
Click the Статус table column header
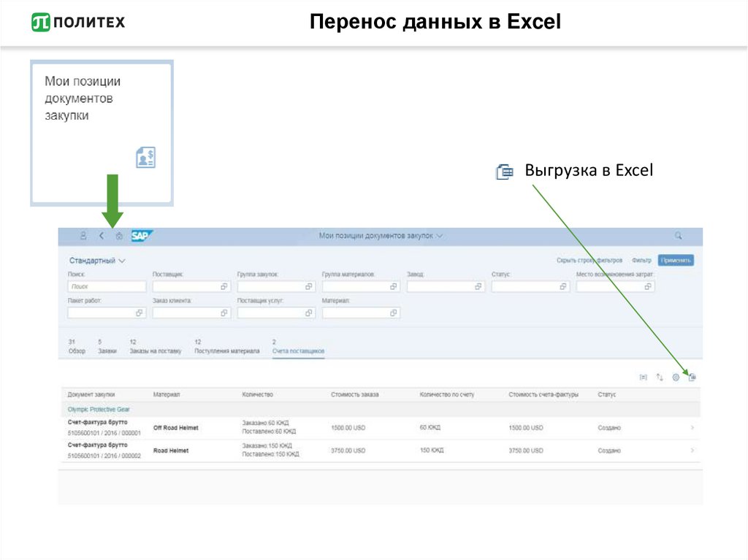[607, 394]
